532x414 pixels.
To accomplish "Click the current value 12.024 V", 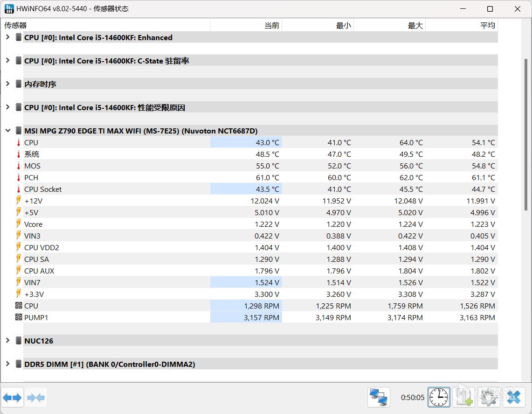I will pyautogui.click(x=265, y=201).
